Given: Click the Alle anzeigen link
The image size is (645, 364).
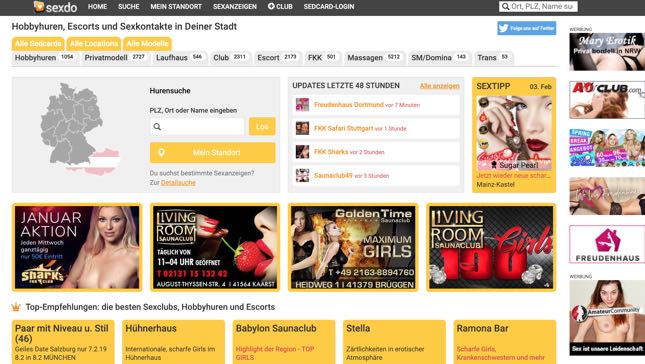Looking at the screenshot, I should click(439, 86).
